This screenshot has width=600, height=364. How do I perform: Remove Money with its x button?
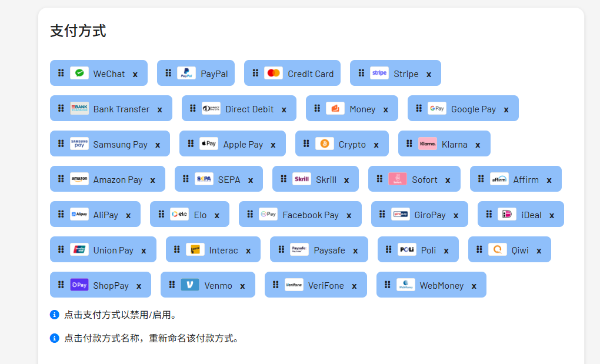pos(386,110)
